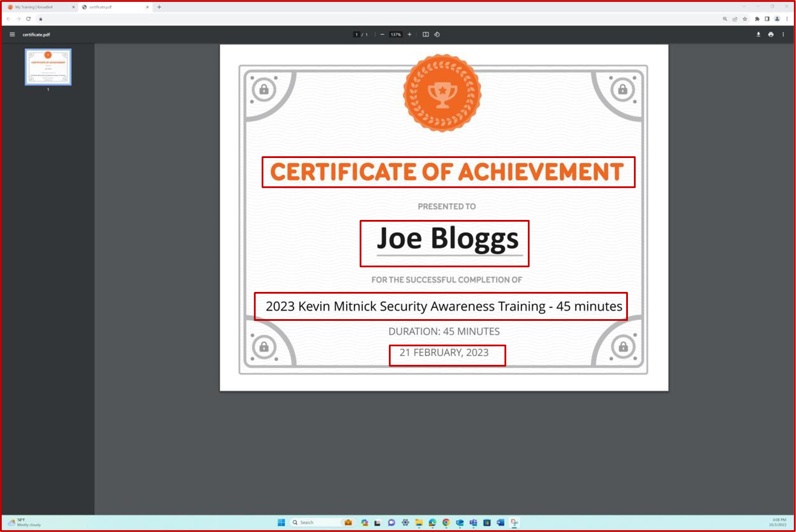796x532 pixels.
Task: Open File Explorer from the taskbar
Action: point(419,522)
